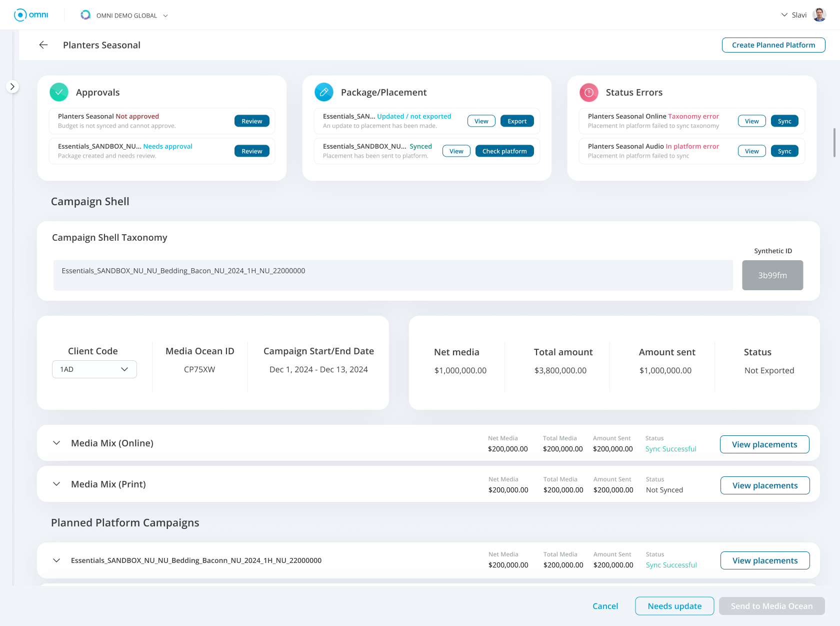The image size is (840, 626).
Task: Open the Client Code 1AD dropdown
Action: [x=94, y=369]
